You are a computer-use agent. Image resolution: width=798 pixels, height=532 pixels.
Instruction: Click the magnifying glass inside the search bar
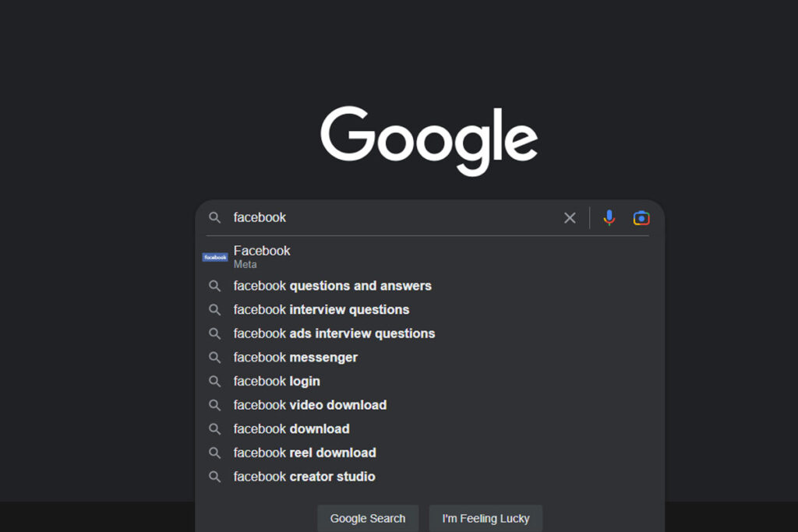click(214, 217)
